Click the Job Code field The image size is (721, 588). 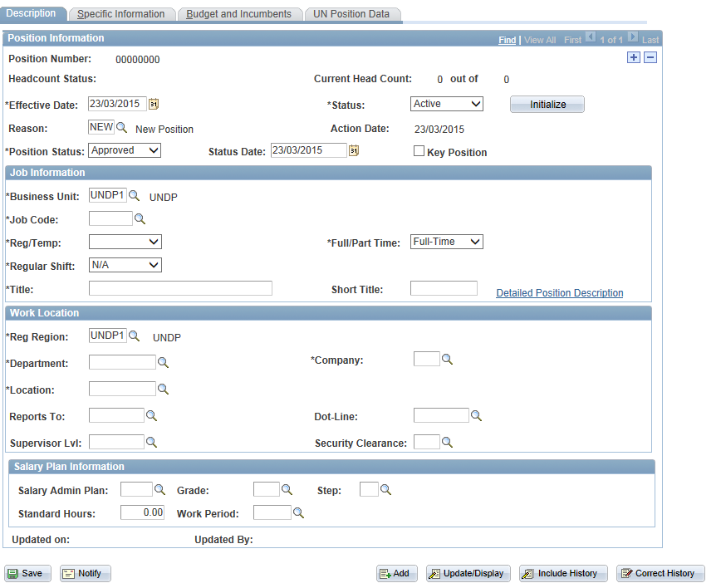110,218
